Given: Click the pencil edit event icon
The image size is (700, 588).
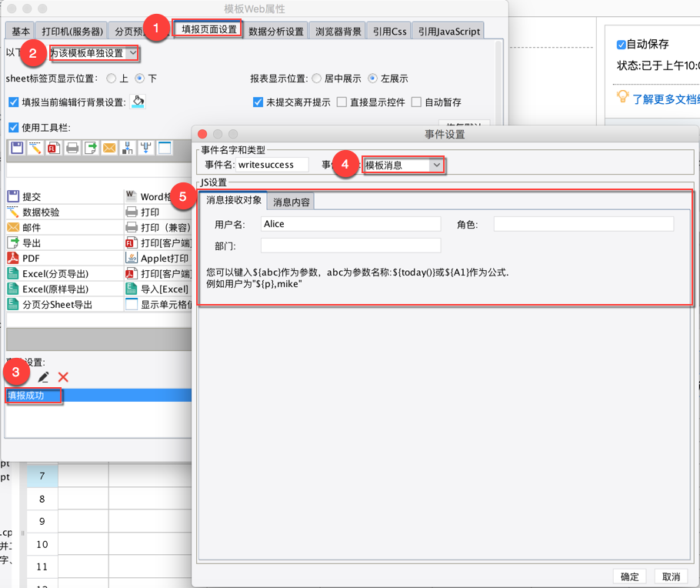Looking at the screenshot, I should coord(43,377).
